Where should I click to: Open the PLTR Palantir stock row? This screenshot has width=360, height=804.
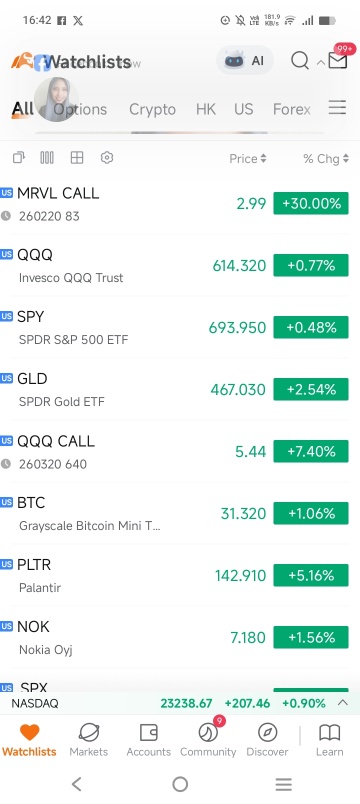click(x=174, y=575)
